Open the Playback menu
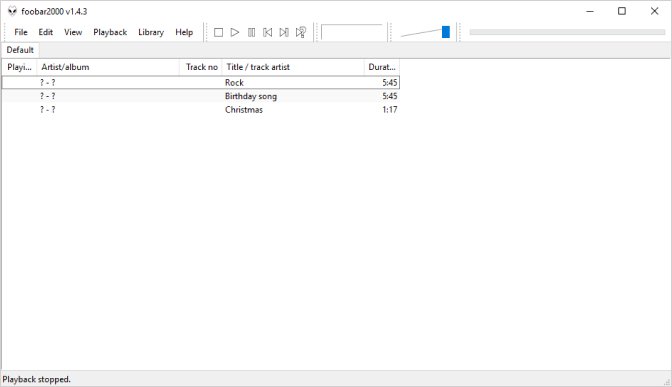This screenshot has width=672, height=387. pos(110,32)
